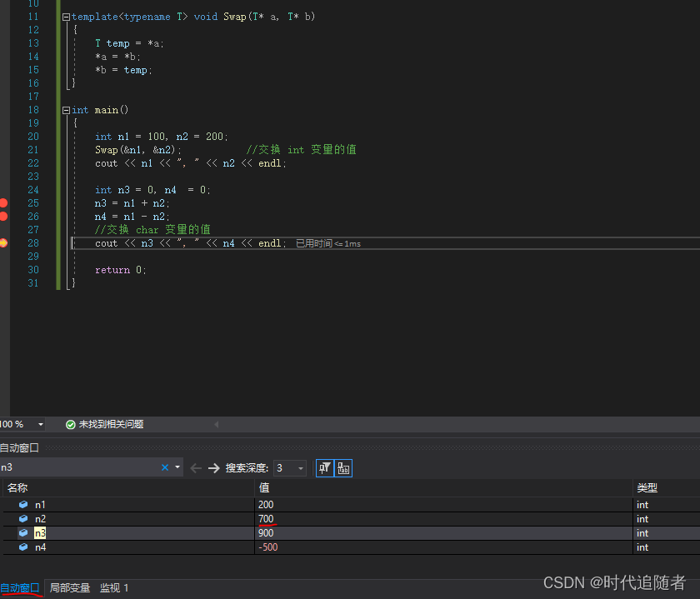
Task: Click the int type cell of n4
Action: click(x=642, y=547)
